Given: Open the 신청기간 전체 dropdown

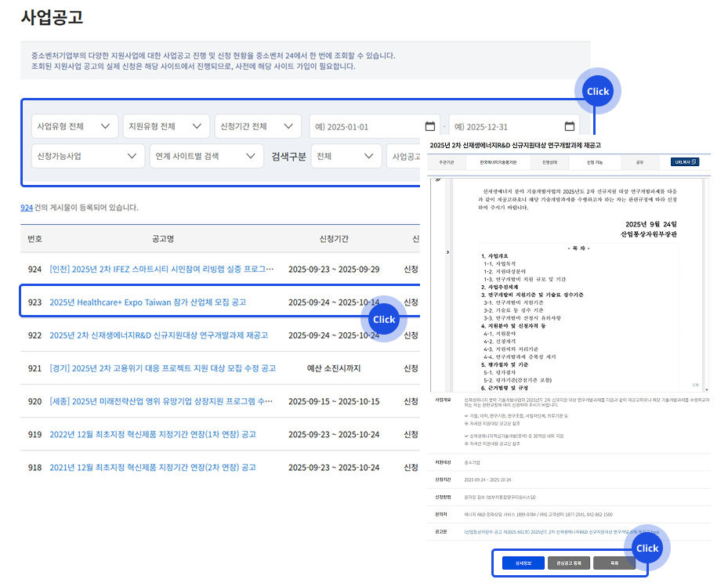Looking at the screenshot, I should (258, 126).
